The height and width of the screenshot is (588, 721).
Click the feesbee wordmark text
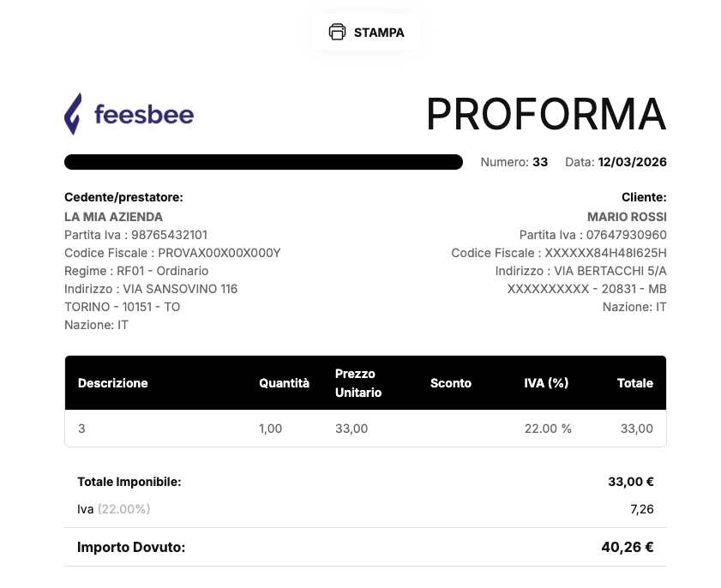[144, 115]
